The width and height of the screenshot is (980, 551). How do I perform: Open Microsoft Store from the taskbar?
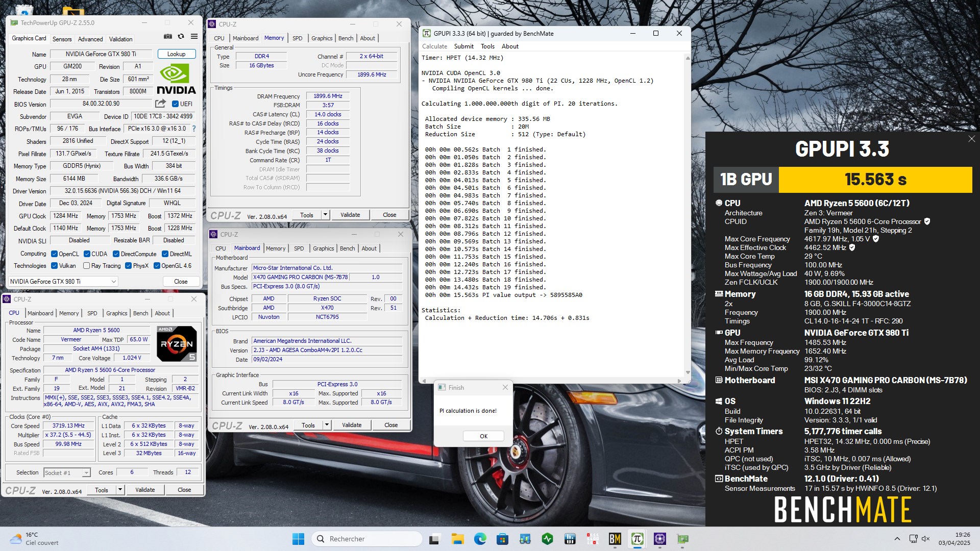(502, 539)
